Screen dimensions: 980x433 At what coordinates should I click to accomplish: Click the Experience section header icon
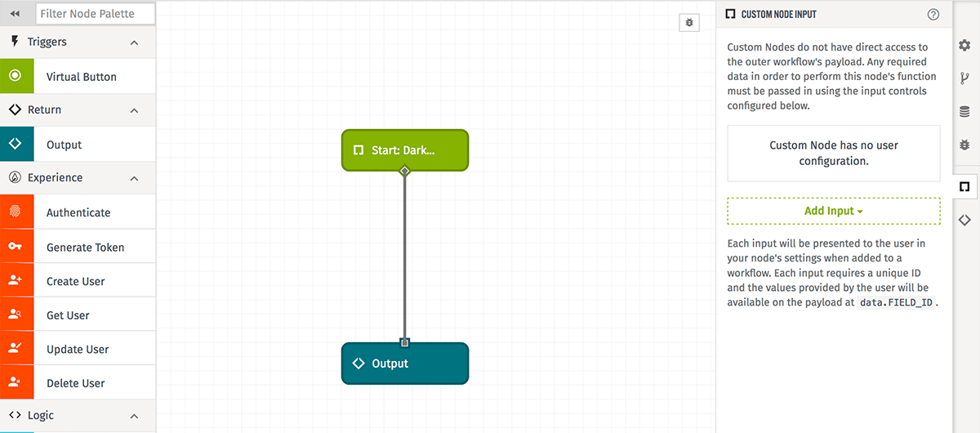coord(15,177)
